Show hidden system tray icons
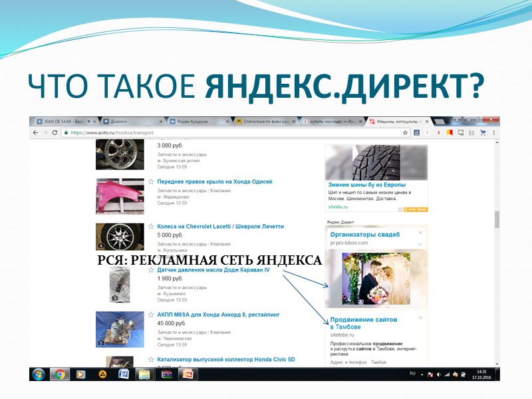 [x=422, y=374]
